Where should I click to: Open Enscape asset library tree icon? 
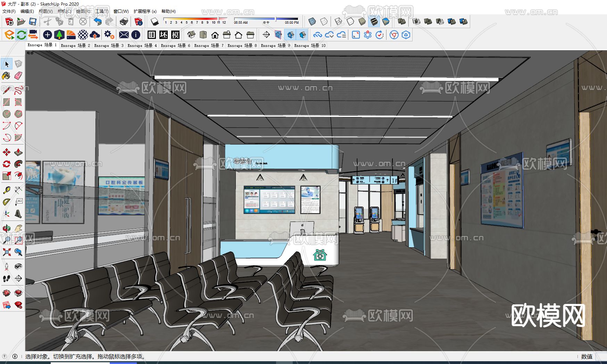coord(59,35)
